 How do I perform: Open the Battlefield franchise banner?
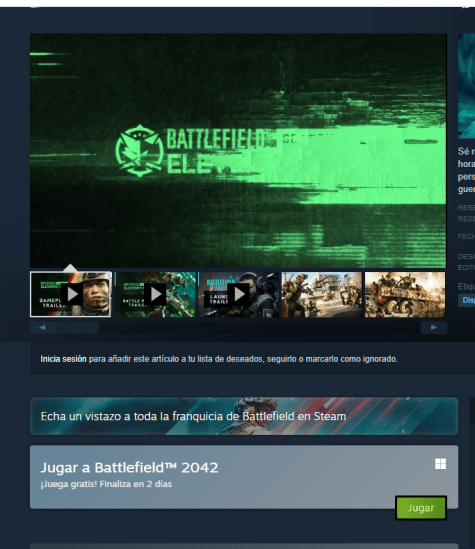pos(244,416)
